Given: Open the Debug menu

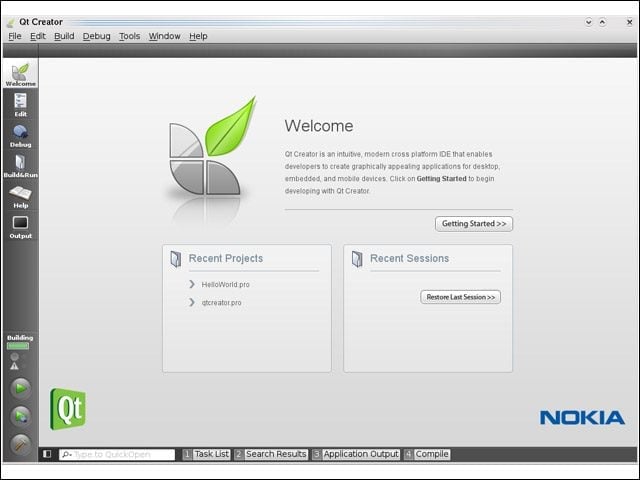Looking at the screenshot, I should [96, 36].
